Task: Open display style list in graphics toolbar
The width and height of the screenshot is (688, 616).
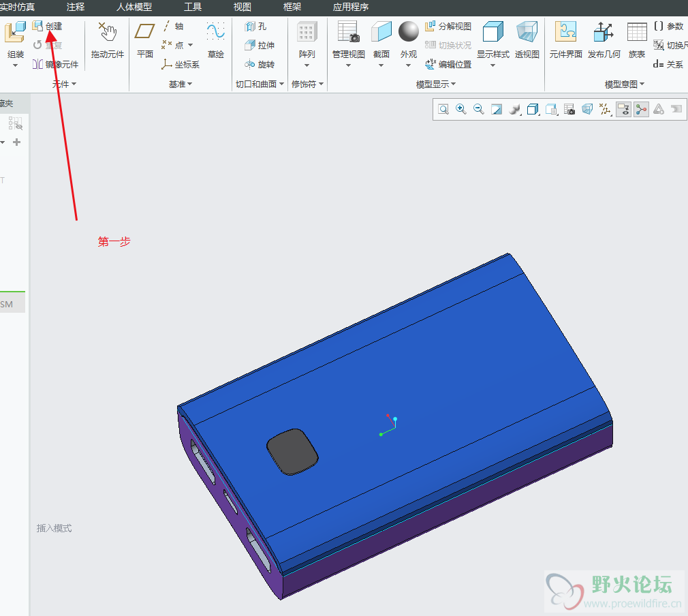Action: [x=533, y=109]
